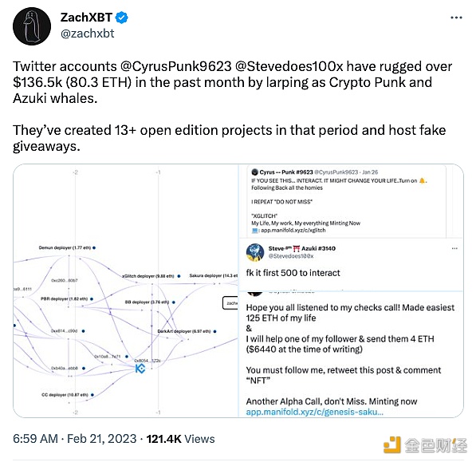Select the xGlitch deployer node dot
This screenshot has height=462, width=476.
(x=179, y=276)
